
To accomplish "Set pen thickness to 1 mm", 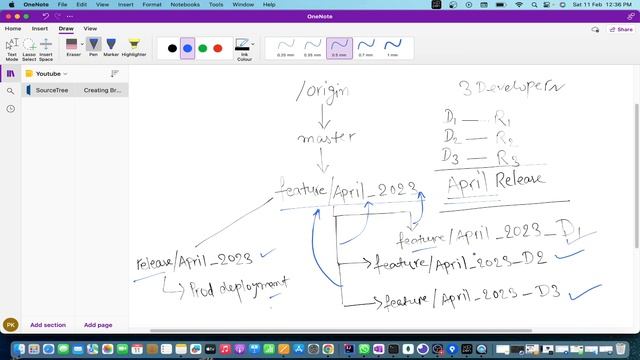I will [x=392, y=48].
